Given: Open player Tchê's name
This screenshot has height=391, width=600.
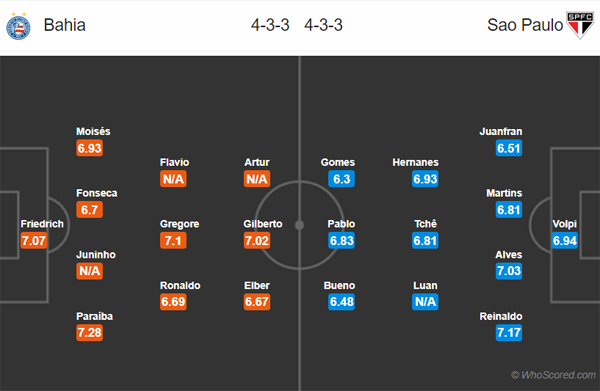Looking at the screenshot, I should click(x=425, y=224).
